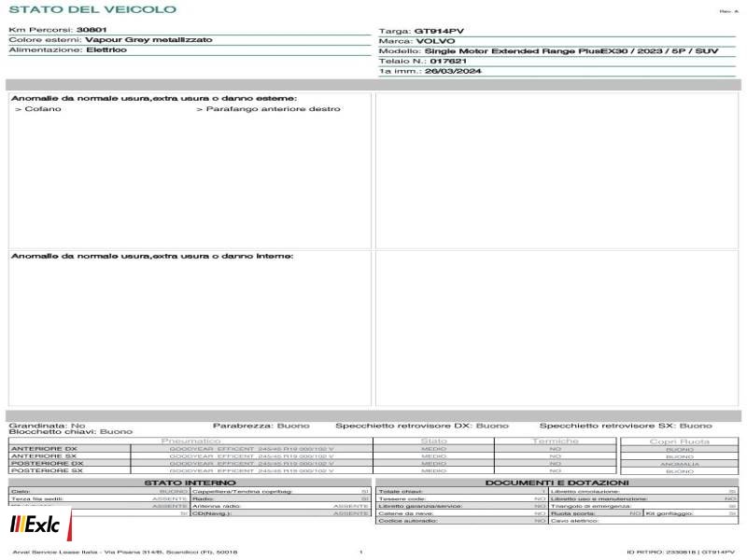Click the Termiche NO value in ANTERIORE SX row
Image resolution: width=747 pixels, height=560 pixels.
(x=556, y=455)
